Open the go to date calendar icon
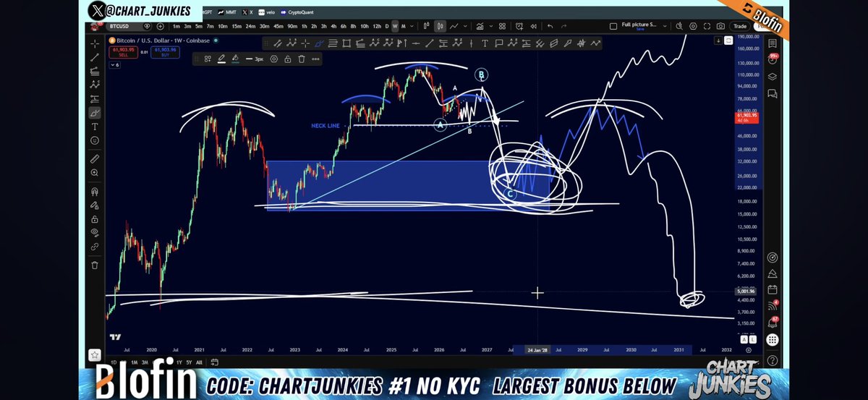The width and height of the screenshot is (868, 400). pyautogui.click(x=215, y=362)
